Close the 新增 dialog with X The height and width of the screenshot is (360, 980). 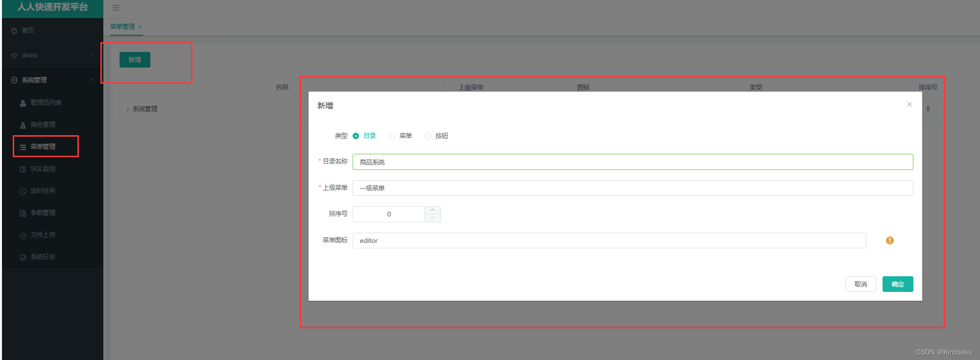coord(909,104)
